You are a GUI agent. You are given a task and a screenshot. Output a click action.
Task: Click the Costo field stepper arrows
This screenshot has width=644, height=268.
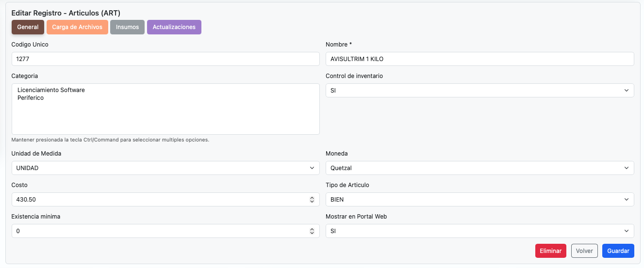point(312,200)
